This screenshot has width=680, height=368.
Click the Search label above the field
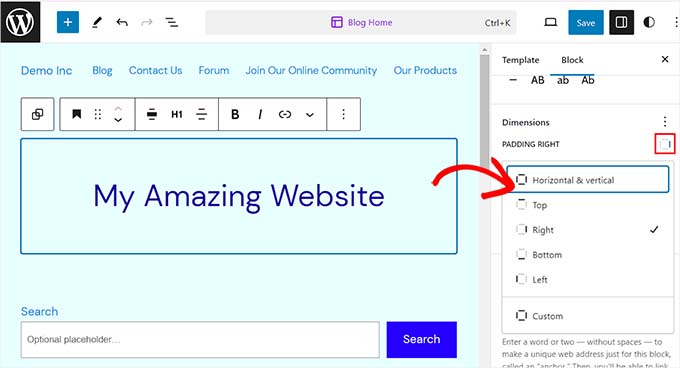point(39,311)
